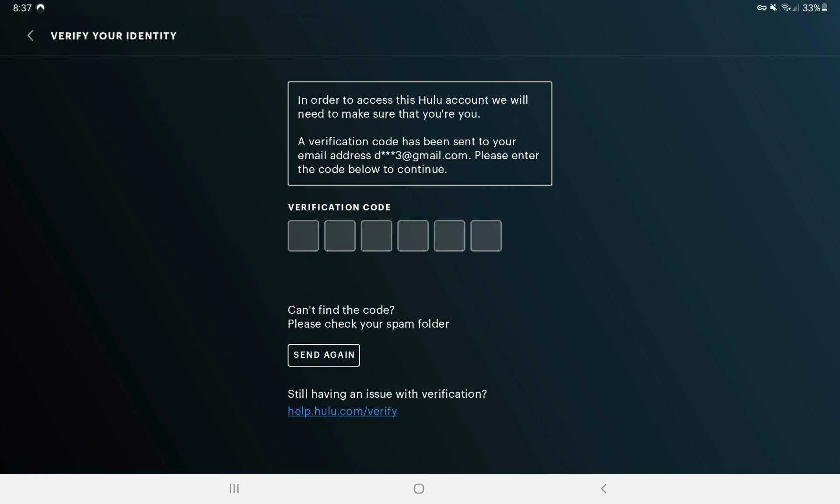Resend the code with SEND AGAIN
The height and width of the screenshot is (504, 840).
(324, 355)
